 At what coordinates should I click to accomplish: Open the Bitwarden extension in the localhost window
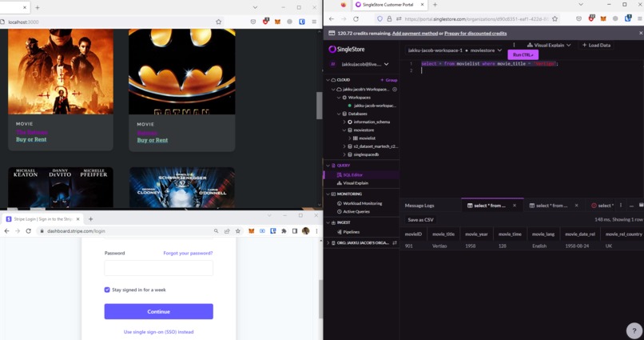click(x=302, y=22)
